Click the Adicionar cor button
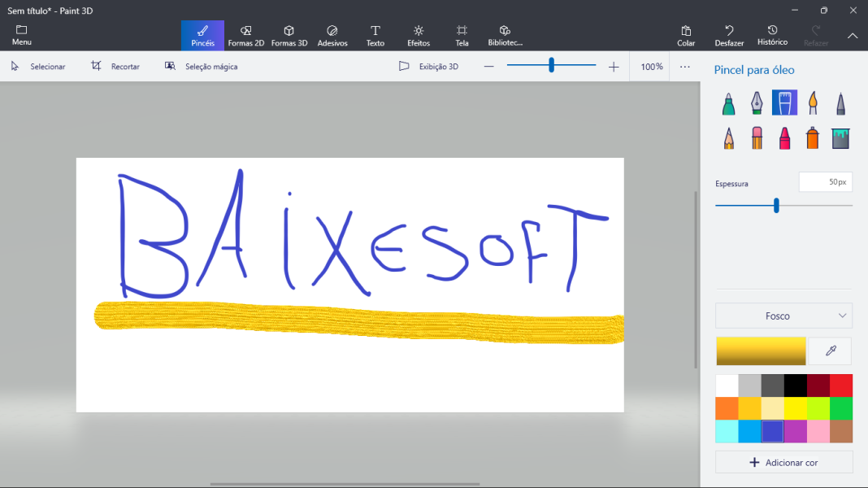868x488 pixels. click(x=783, y=462)
